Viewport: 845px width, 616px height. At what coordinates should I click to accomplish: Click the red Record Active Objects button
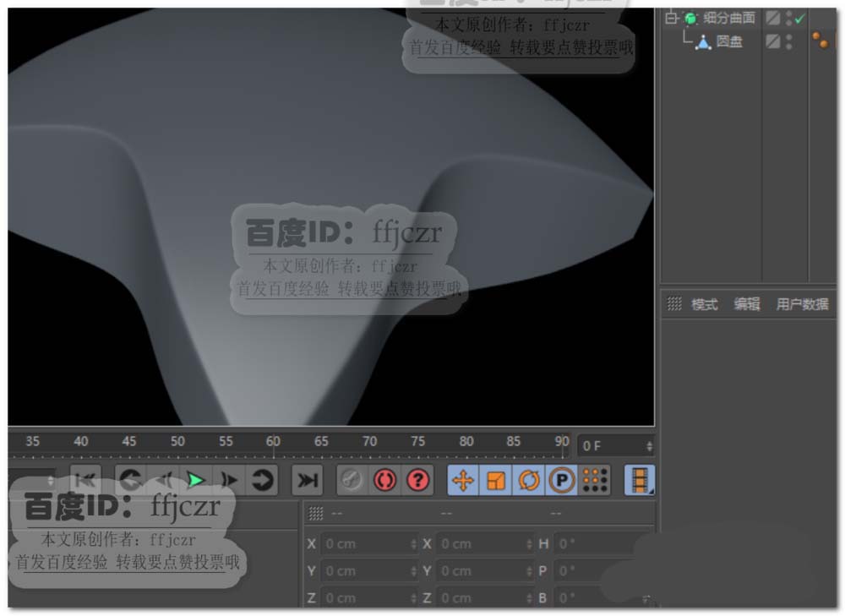pyautogui.click(x=384, y=480)
